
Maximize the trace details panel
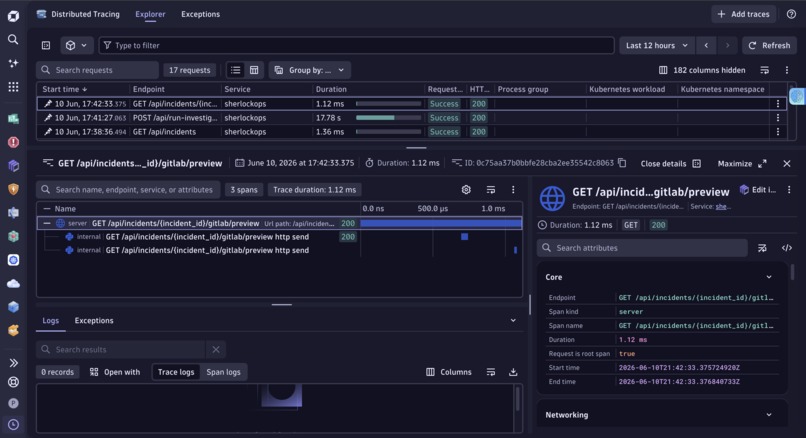(x=742, y=163)
